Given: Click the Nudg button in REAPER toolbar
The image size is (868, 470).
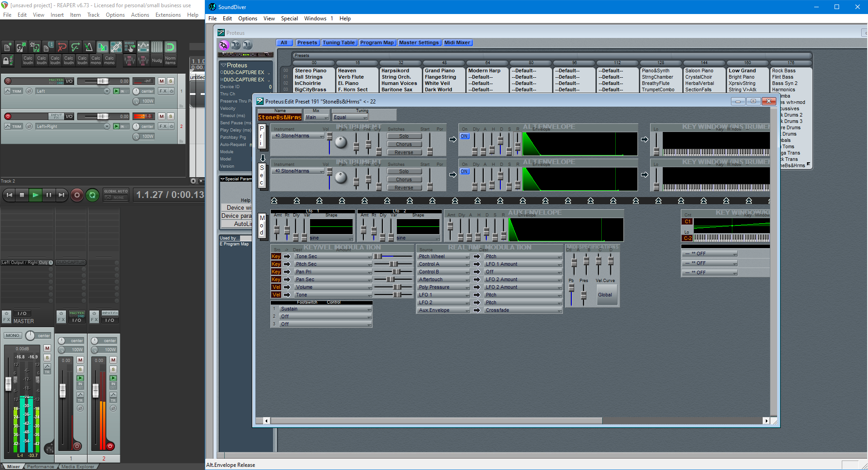Looking at the screenshot, I should click(157, 60).
